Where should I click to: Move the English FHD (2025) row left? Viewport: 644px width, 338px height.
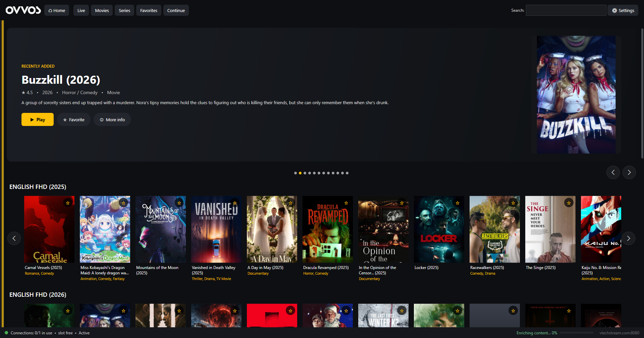14,239
